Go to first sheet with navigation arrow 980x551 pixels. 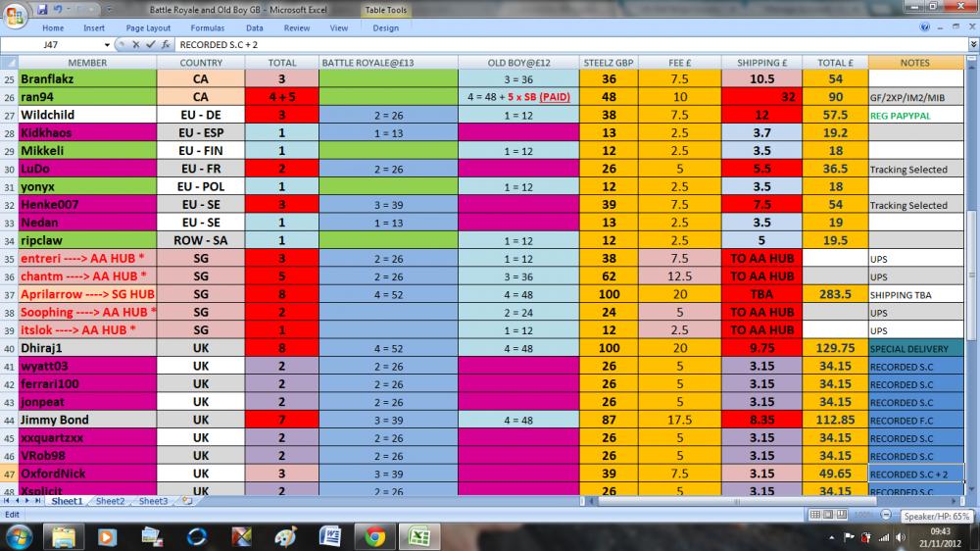(x=6, y=501)
